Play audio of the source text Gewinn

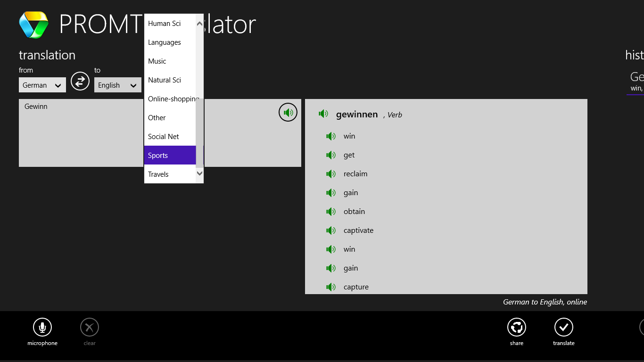pyautogui.click(x=288, y=112)
